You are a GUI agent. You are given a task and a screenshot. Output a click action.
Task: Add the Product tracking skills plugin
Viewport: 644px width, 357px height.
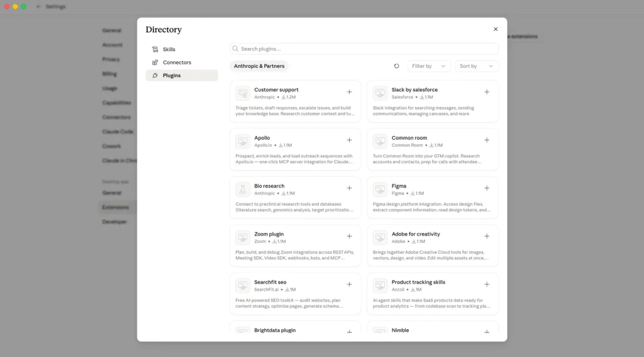point(487,285)
